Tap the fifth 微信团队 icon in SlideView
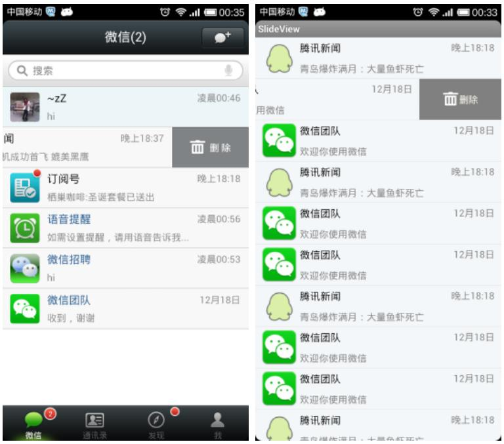The image size is (504, 444). coord(279,388)
